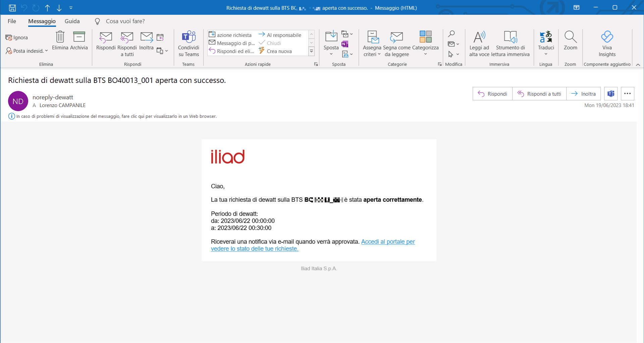Click the ribbon display options icon

(x=577, y=8)
